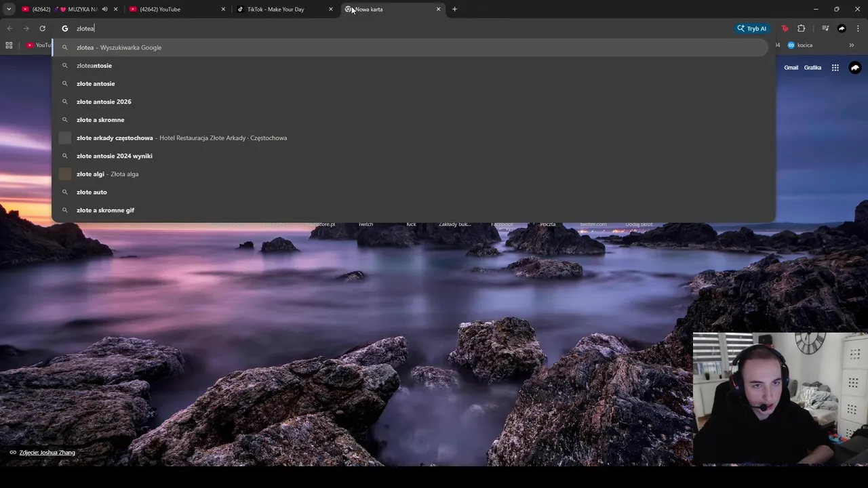Go forward with the forward arrow
Screen dimensions: 868x488
pos(26,28)
